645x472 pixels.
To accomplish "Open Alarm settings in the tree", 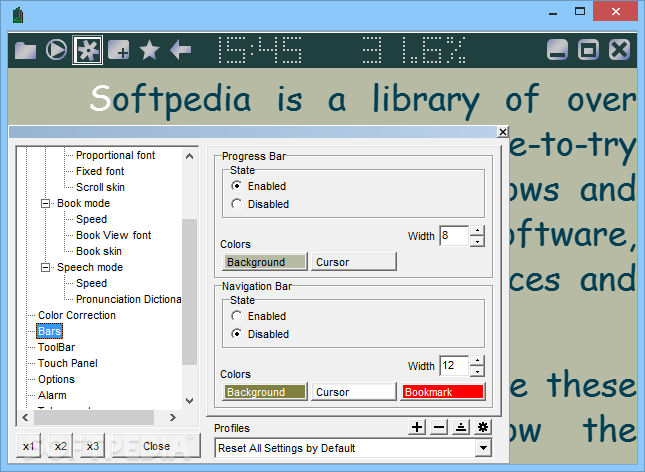I will [x=52, y=395].
